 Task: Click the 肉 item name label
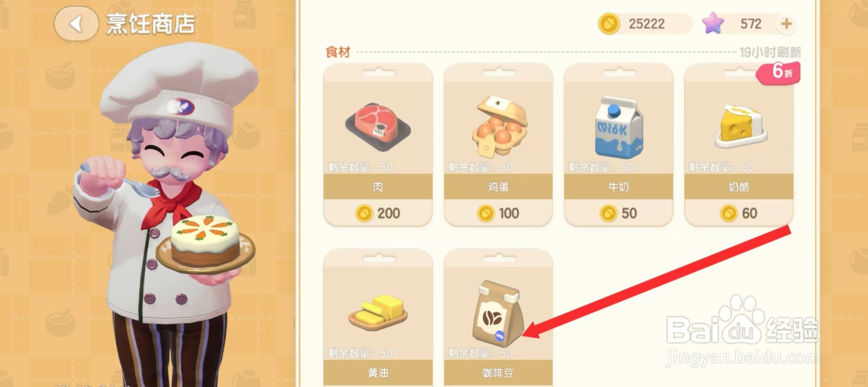[378, 187]
